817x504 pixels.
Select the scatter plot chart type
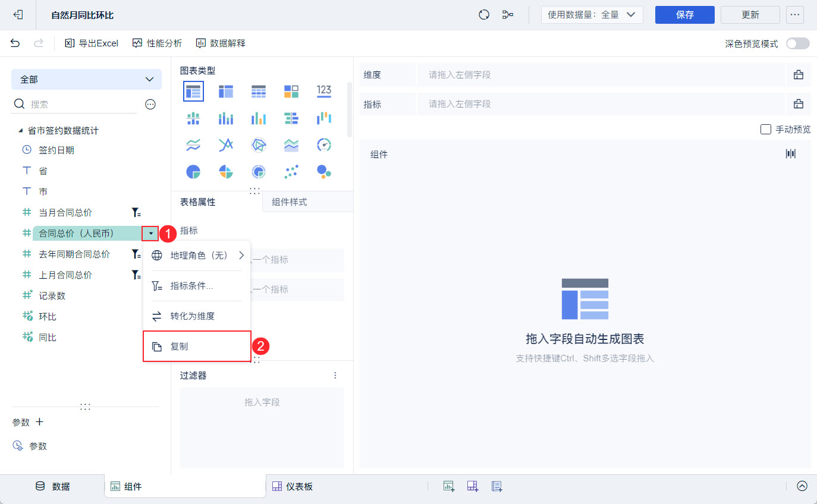coord(291,172)
